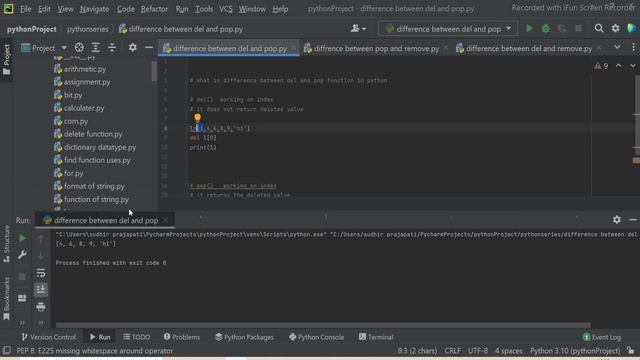Select opened file locate target icon
Image resolution: width=640 pixels, height=360 pixels.
coord(79,48)
